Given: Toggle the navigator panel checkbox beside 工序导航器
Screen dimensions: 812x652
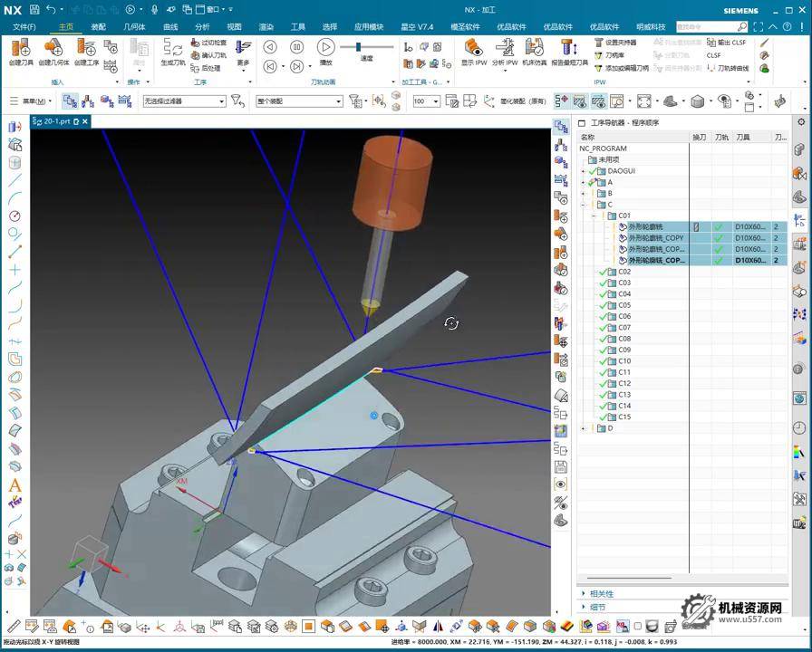Looking at the screenshot, I should point(582,123).
